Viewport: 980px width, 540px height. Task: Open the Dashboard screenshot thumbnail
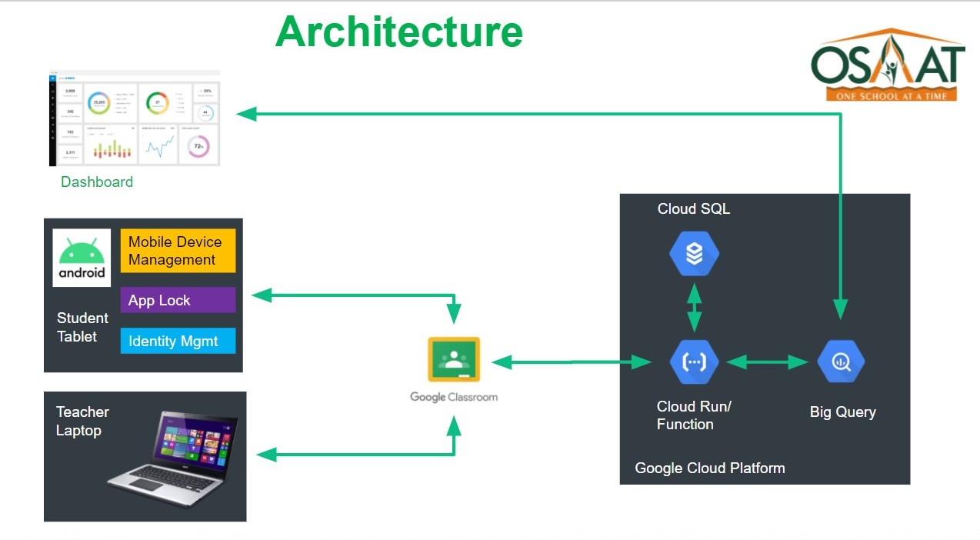tap(135, 118)
